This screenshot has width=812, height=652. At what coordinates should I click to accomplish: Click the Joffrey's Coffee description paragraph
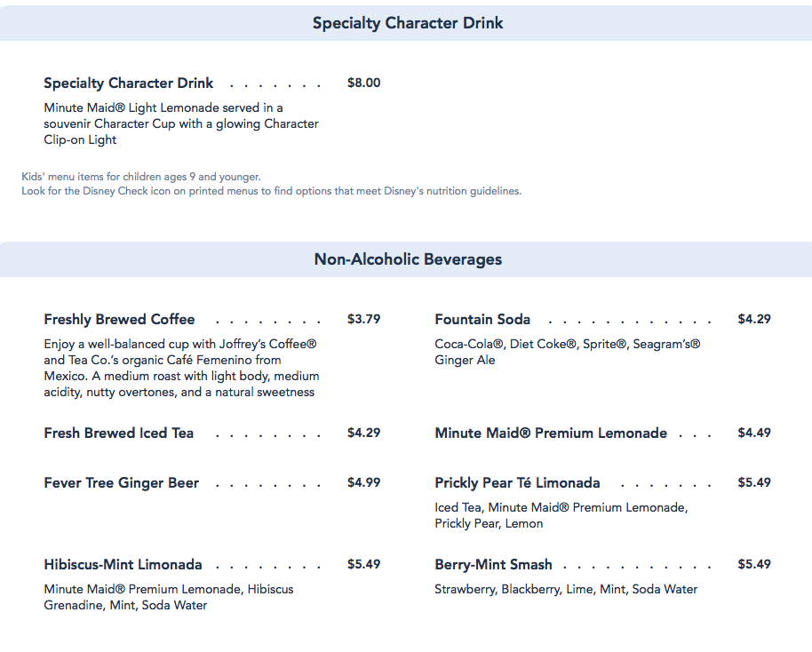(x=181, y=368)
